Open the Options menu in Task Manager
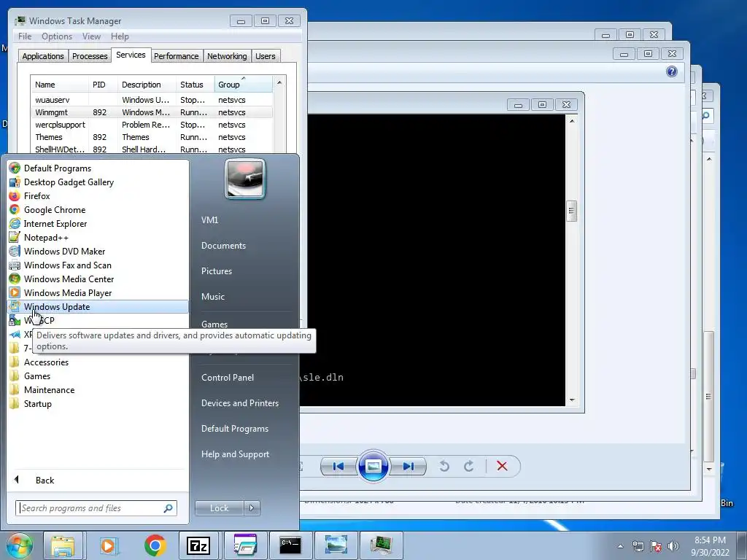This screenshot has width=747, height=560. (x=57, y=36)
